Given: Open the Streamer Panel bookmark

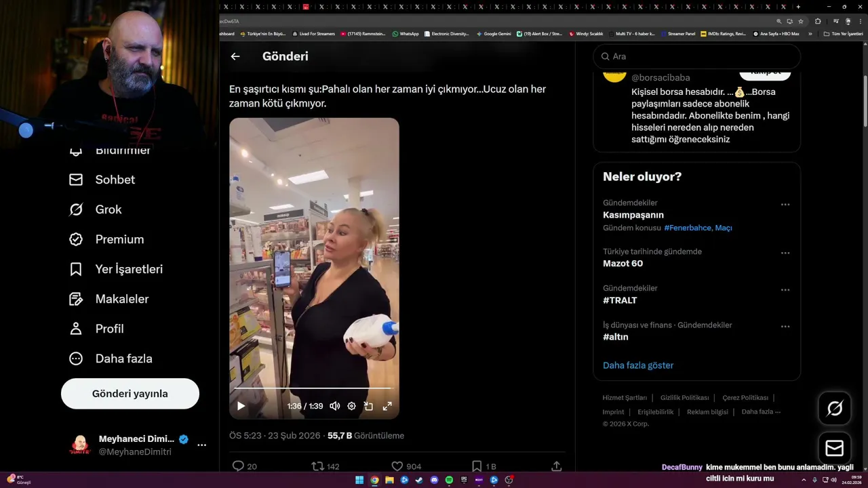Looking at the screenshot, I should tap(678, 33).
